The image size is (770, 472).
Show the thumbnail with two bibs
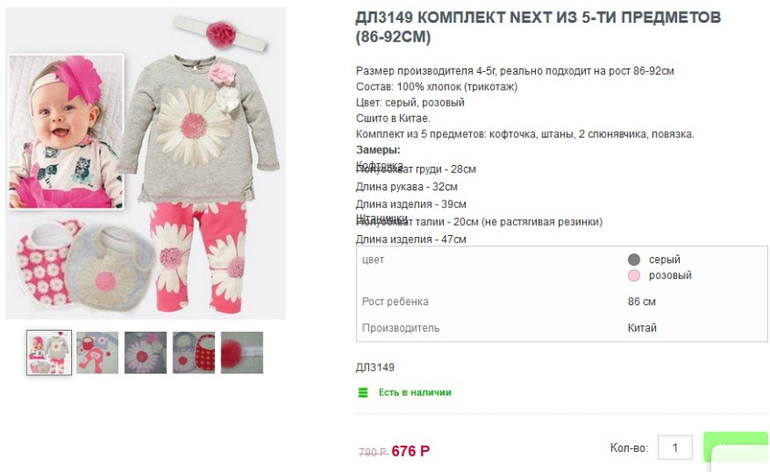tap(193, 352)
